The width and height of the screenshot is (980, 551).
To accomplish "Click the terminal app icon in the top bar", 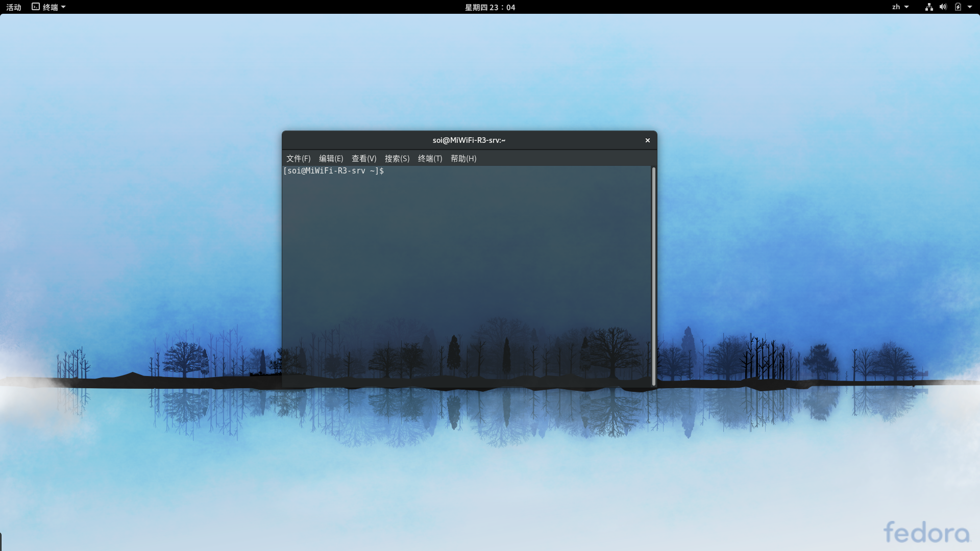I will tap(36, 7).
